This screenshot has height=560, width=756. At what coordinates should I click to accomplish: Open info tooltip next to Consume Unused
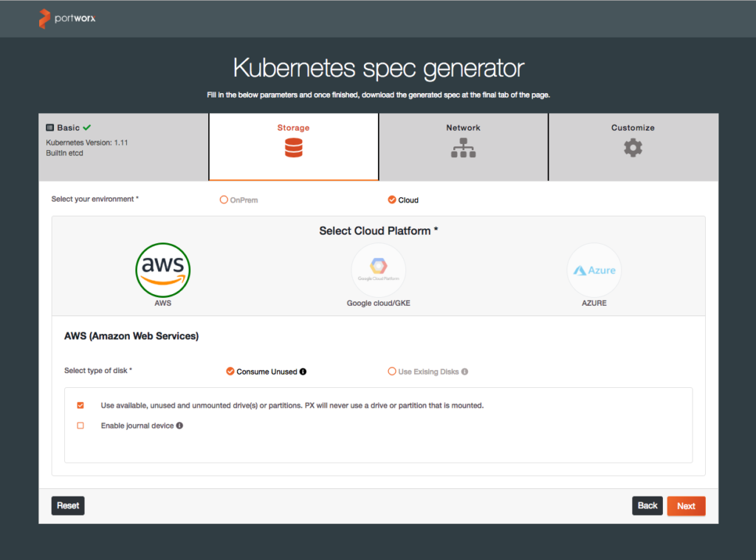click(x=303, y=372)
